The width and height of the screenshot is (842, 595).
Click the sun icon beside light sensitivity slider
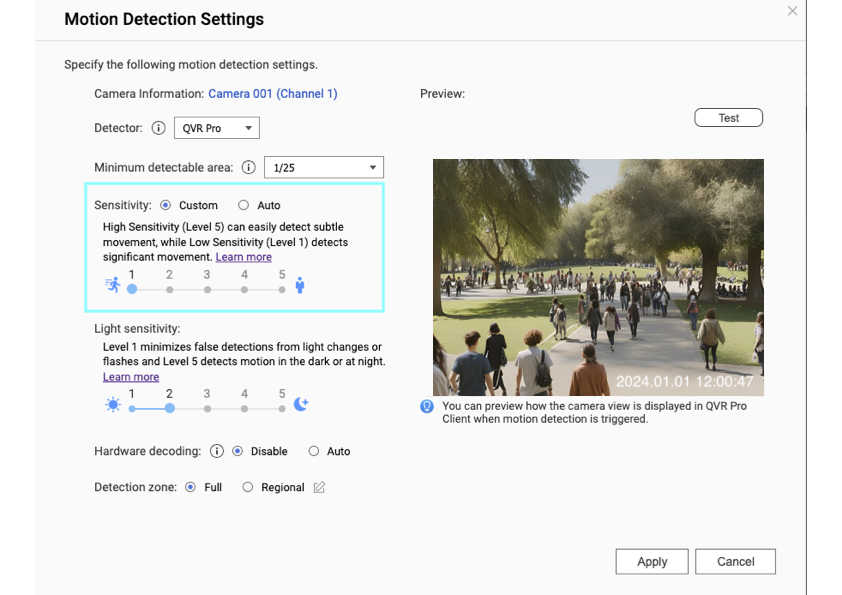click(112, 404)
